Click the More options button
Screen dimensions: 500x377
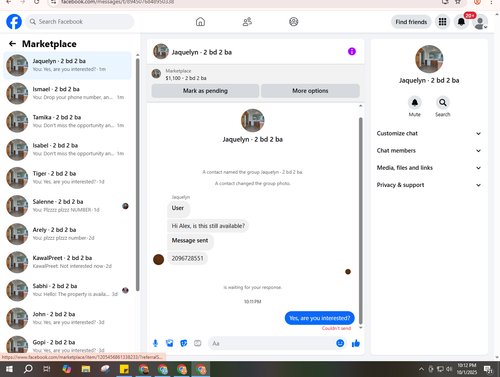[x=310, y=91]
